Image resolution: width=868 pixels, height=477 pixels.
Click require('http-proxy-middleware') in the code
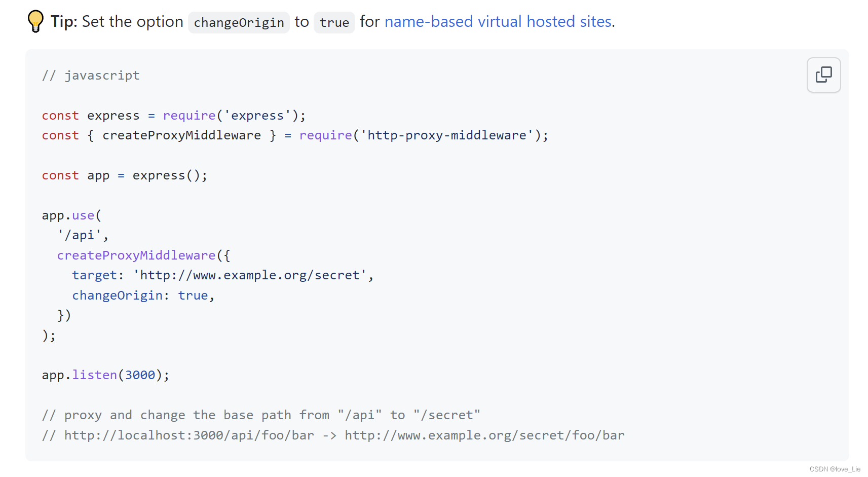[424, 135]
